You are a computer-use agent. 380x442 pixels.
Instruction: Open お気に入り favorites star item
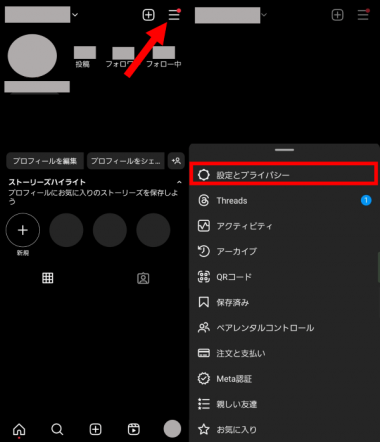pyautogui.click(x=284, y=429)
